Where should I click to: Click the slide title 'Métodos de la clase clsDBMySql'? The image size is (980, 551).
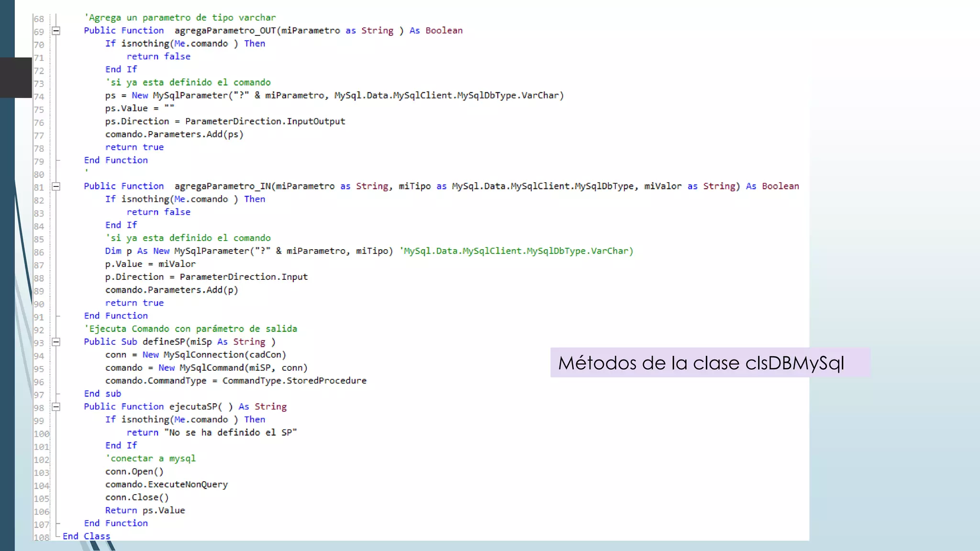point(701,363)
